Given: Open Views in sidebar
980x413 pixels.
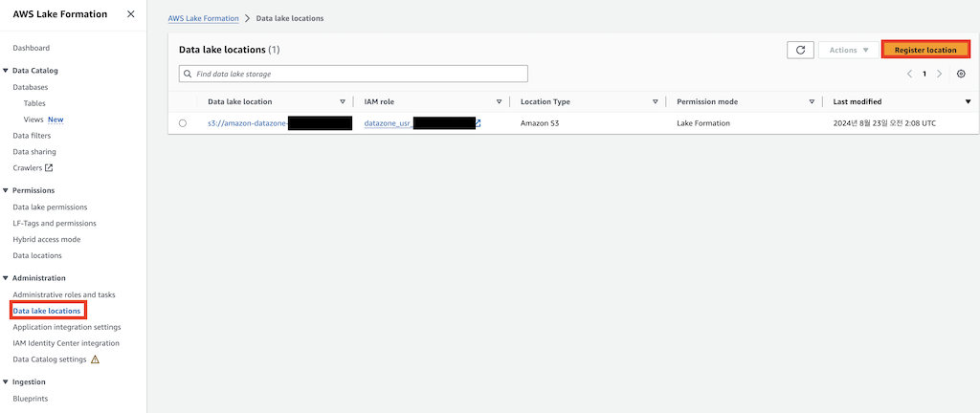Looking at the screenshot, I should (x=33, y=120).
